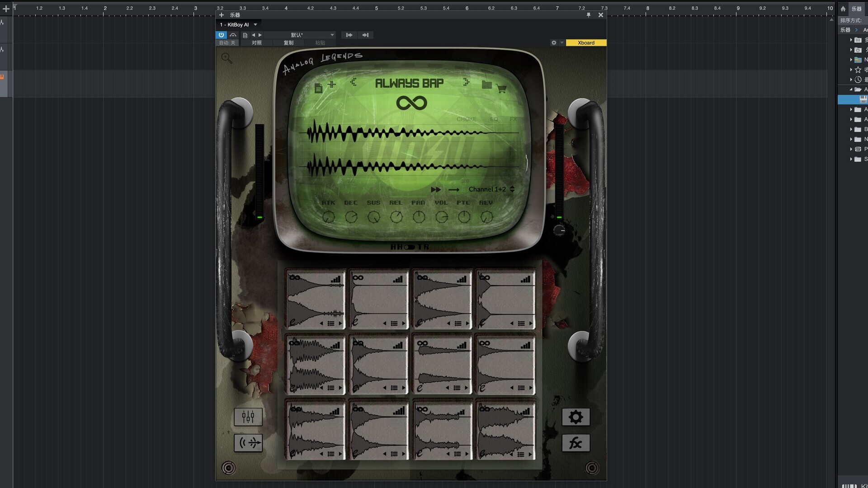868x488 pixels.
Task: Expand the star favorites folder in browser
Action: click(x=851, y=70)
